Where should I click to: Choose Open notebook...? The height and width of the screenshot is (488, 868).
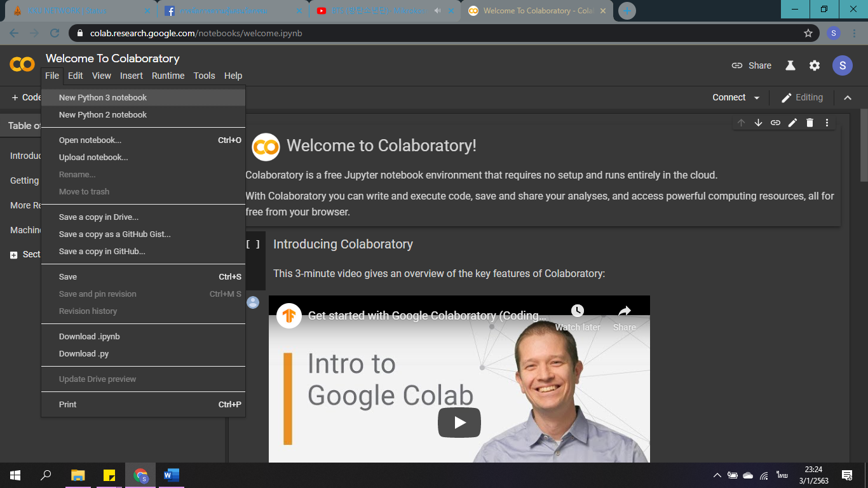[x=143, y=140]
